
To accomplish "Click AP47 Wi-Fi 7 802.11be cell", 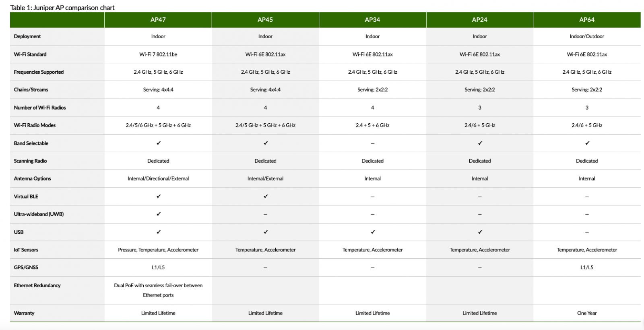I will [158, 54].
